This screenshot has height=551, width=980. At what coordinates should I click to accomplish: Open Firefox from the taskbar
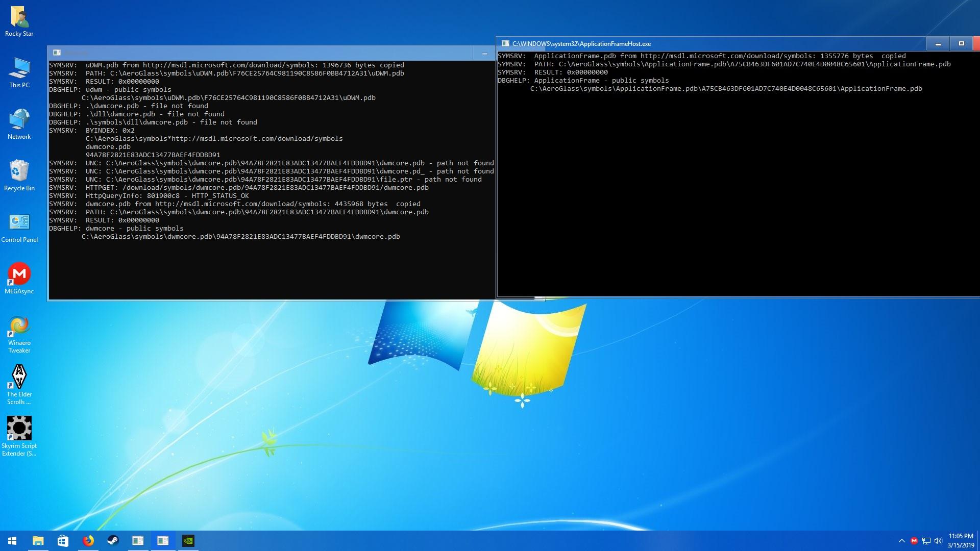tap(88, 541)
